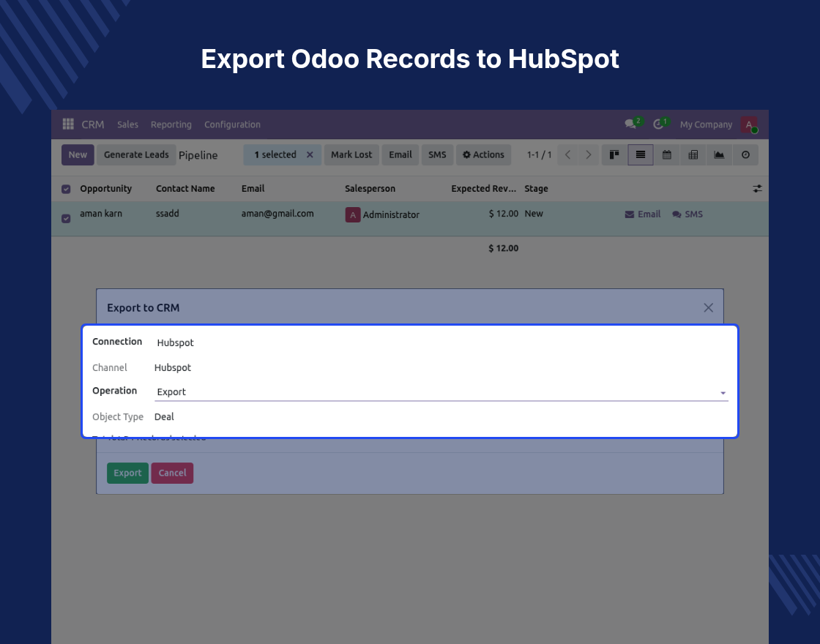This screenshot has width=820, height=644.
Task: Open the apps grid menu icon
Action: pyautogui.click(x=68, y=124)
